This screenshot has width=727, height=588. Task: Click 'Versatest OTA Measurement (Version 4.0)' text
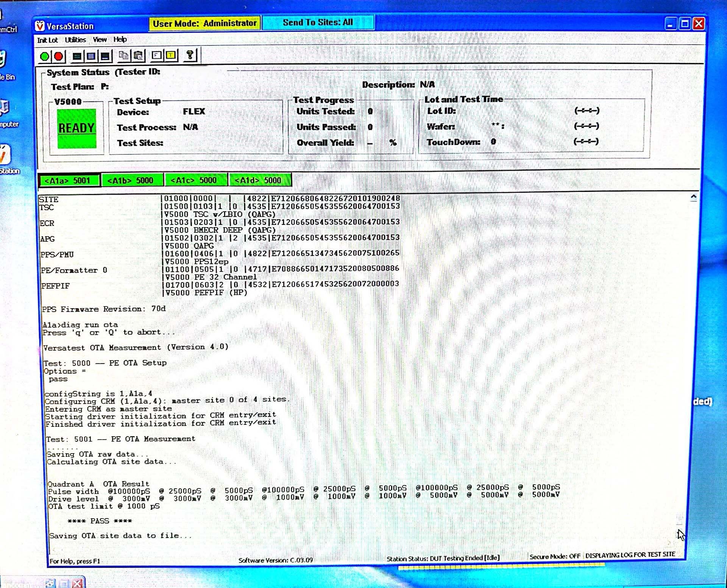point(136,347)
